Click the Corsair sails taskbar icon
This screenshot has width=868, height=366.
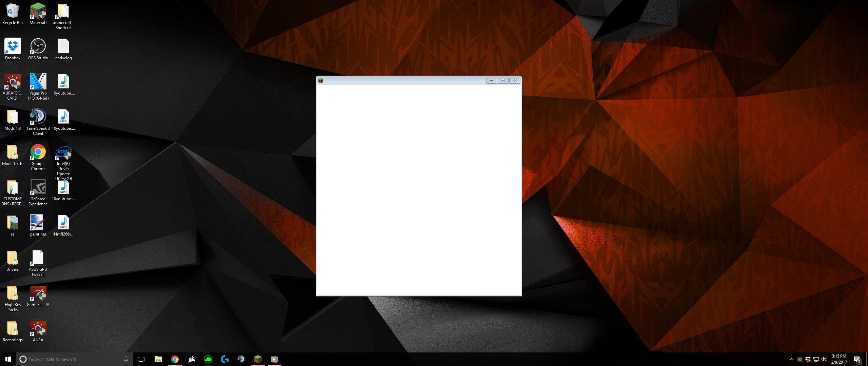192,359
